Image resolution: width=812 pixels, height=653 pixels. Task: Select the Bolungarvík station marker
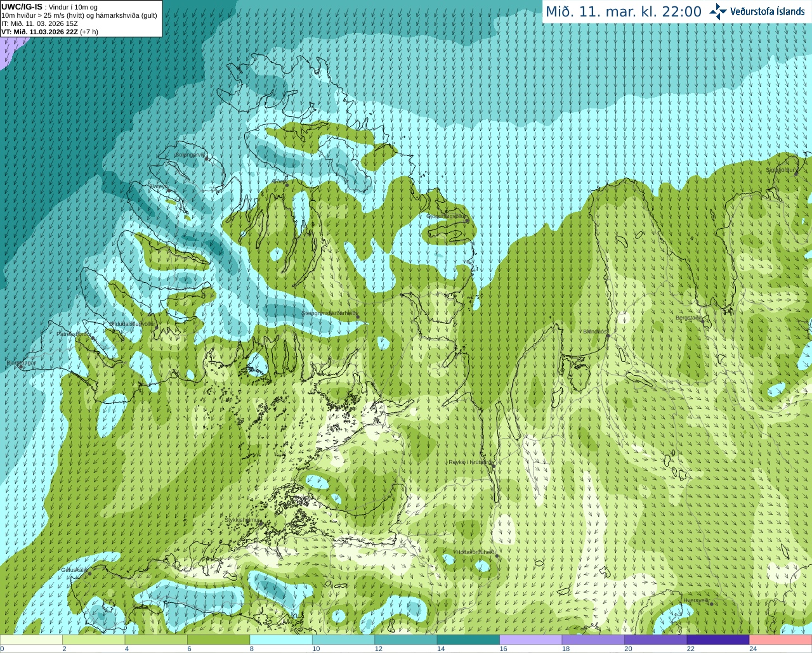tap(207, 159)
